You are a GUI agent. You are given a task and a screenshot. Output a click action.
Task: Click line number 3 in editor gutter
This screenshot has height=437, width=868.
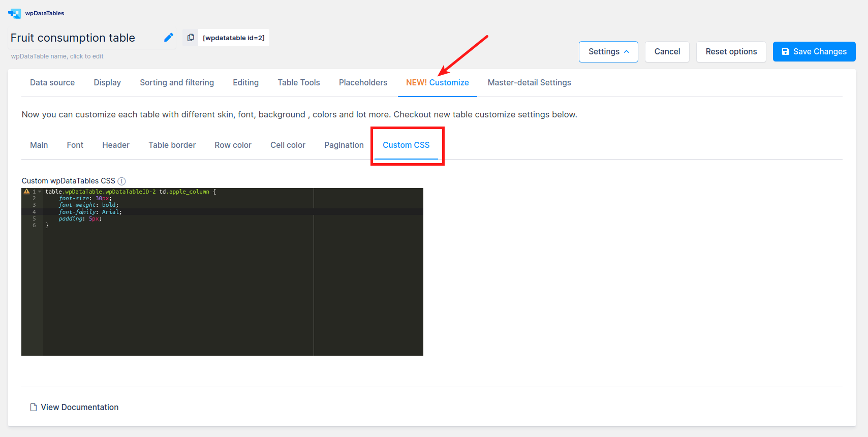(x=34, y=205)
